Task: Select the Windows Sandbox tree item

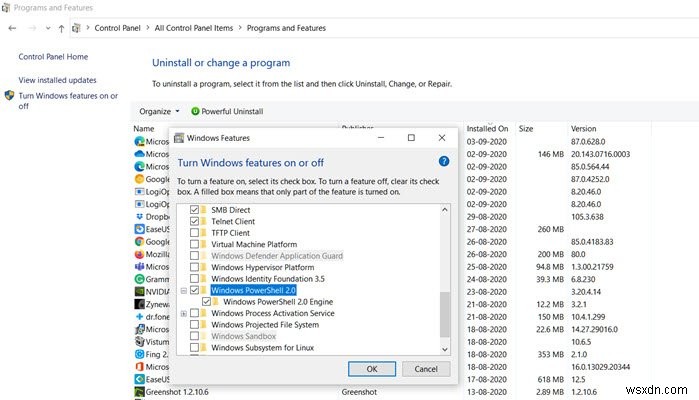Action: tap(243, 336)
